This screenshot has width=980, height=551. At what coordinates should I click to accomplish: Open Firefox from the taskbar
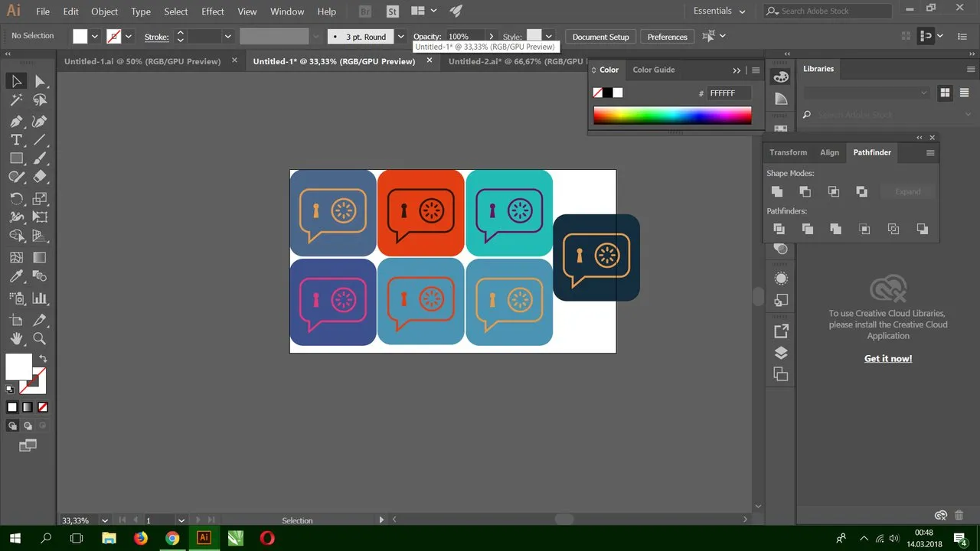(x=141, y=538)
